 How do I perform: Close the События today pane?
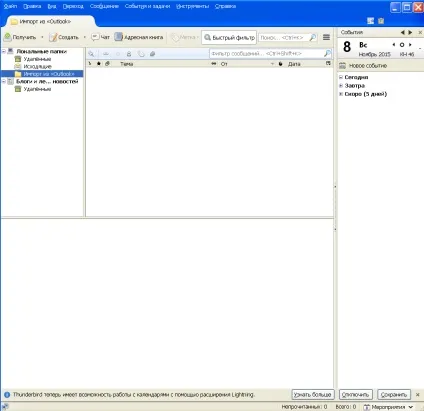(x=420, y=32)
